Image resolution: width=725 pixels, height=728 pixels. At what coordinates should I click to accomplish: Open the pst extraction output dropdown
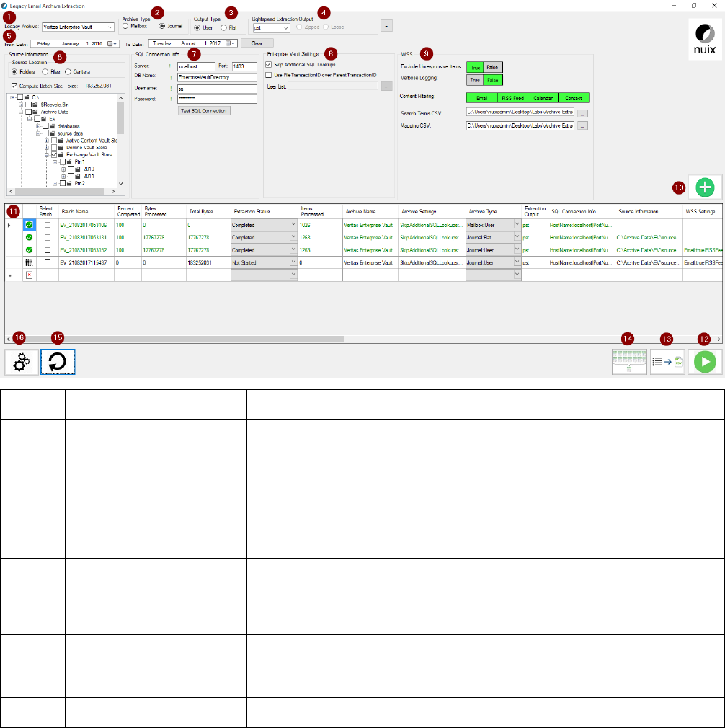(x=285, y=28)
